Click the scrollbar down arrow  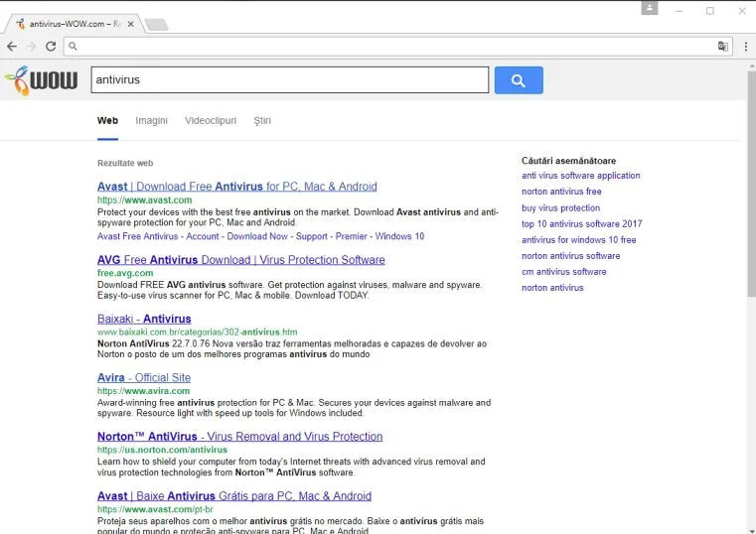click(x=752, y=530)
